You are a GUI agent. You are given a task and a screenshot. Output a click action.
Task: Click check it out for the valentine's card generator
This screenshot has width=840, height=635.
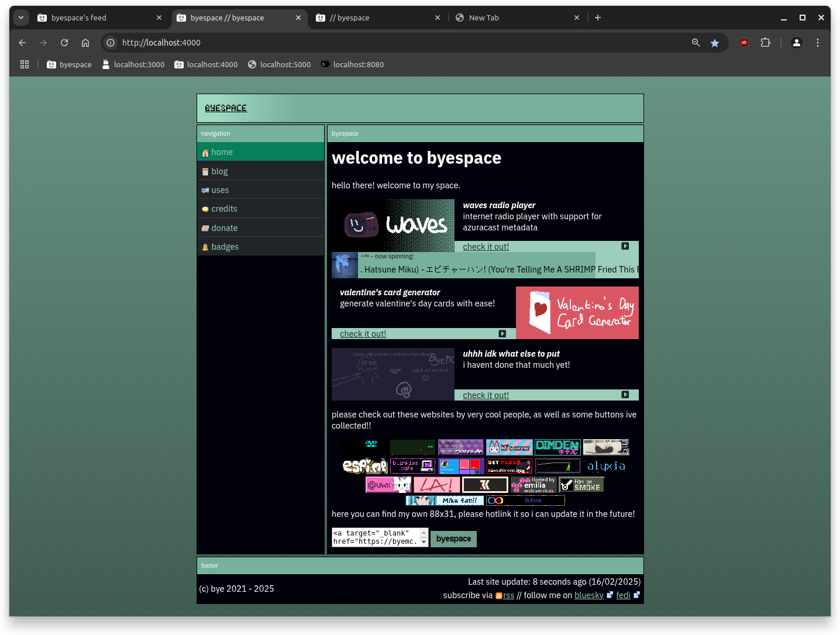[x=363, y=333]
